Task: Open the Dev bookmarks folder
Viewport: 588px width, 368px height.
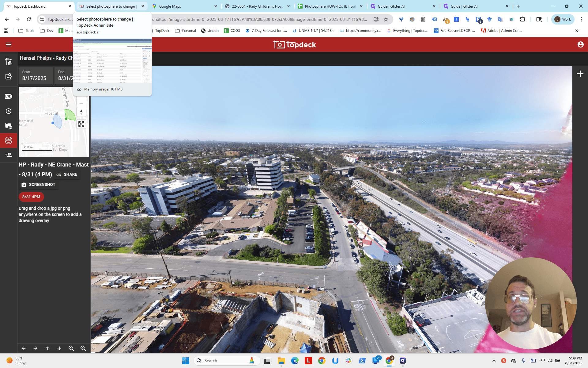Action: [x=47, y=31]
